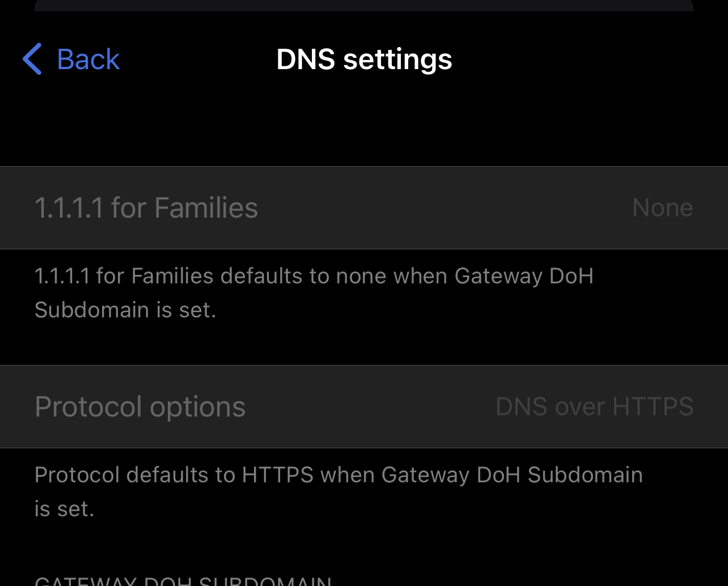Tap the '1.1.1.1' digits in the Families row
Image resolution: width=728 pixels, height=586 pixels.
(69, 207)
